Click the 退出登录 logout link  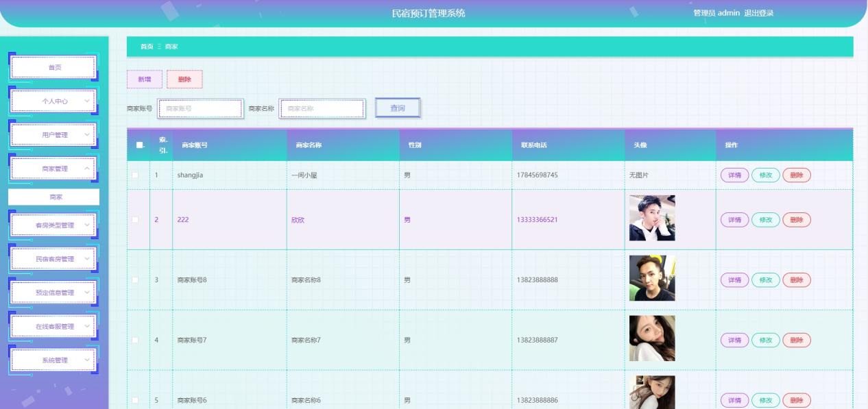pos(759,13)
